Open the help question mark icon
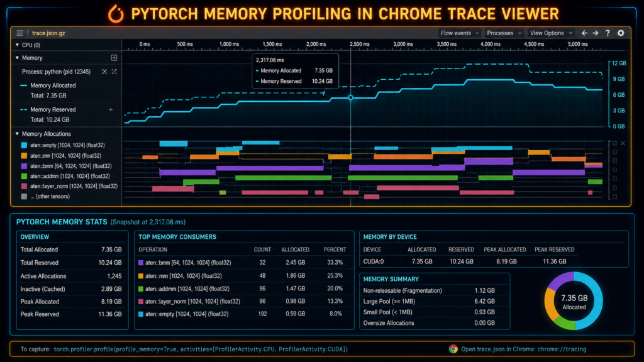Screen dimensions: 644x362 608,33
